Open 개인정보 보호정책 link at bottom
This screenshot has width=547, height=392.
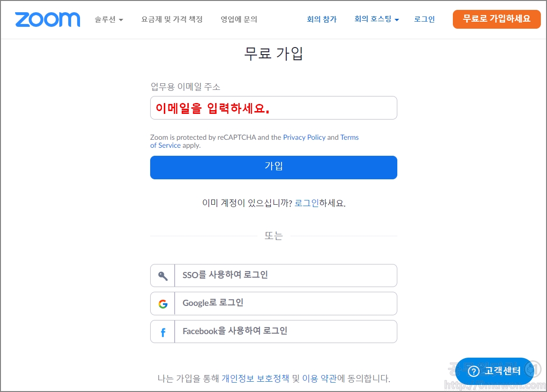click(x=255, y=378)
